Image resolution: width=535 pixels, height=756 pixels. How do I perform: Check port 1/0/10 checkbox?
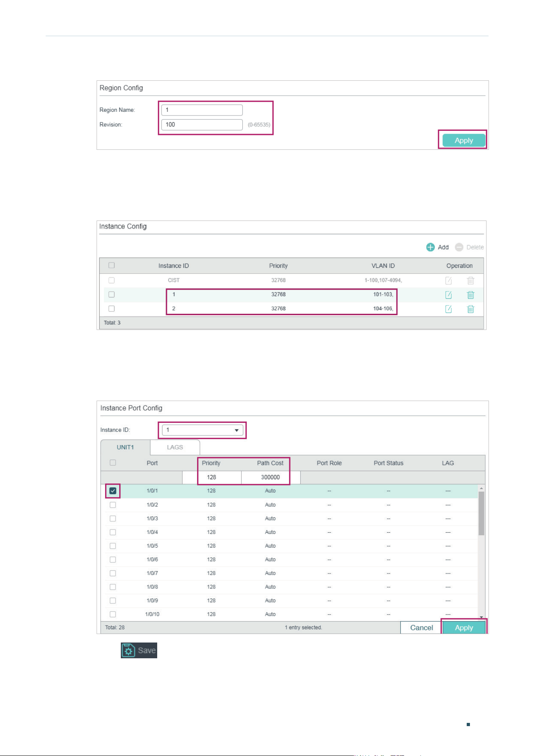point(113,614)
